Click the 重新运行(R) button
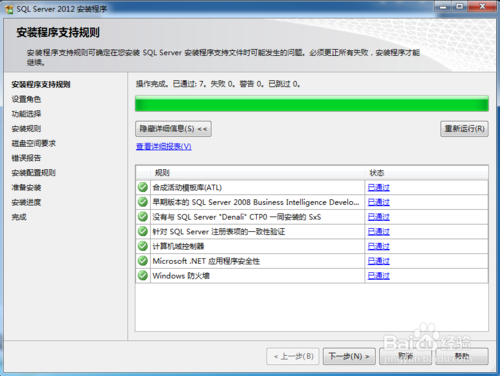Screen dimensions: 500x376 [x=464, y=129]
